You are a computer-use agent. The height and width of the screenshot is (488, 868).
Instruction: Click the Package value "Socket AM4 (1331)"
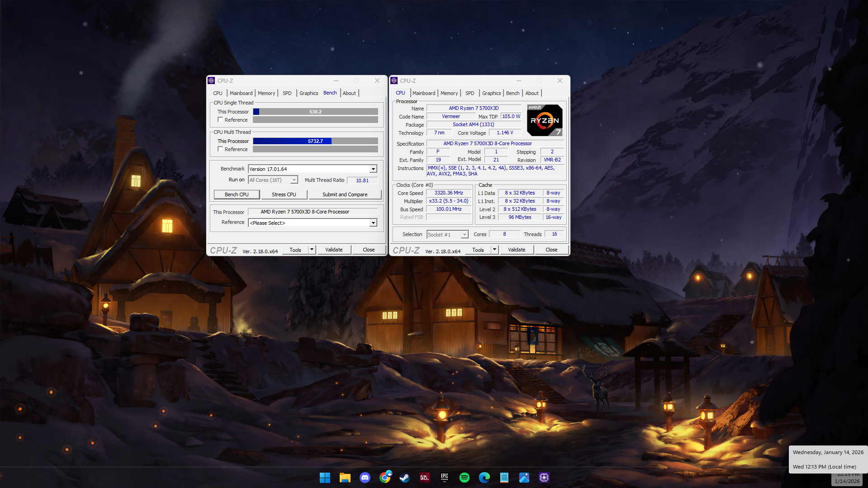pos(474,124)
